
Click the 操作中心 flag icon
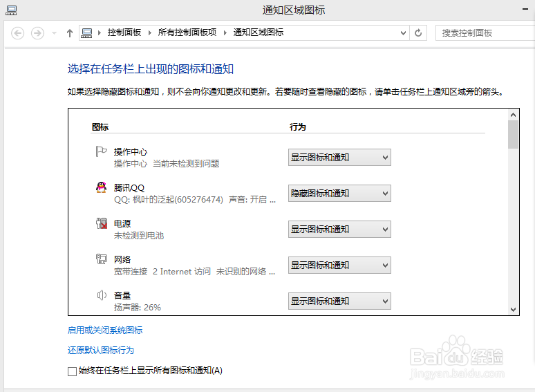pos(102,151)
